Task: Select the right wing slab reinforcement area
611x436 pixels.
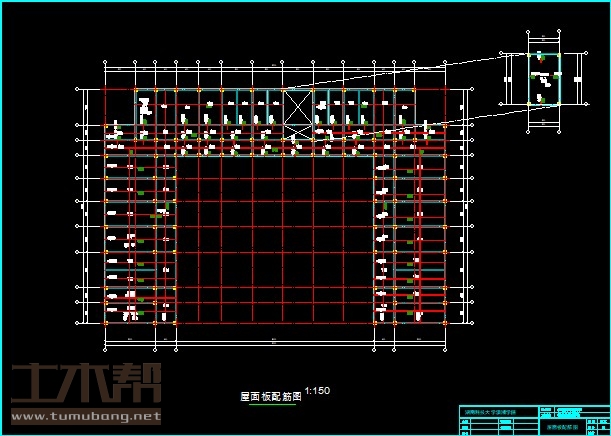Action: click(410, 238)
